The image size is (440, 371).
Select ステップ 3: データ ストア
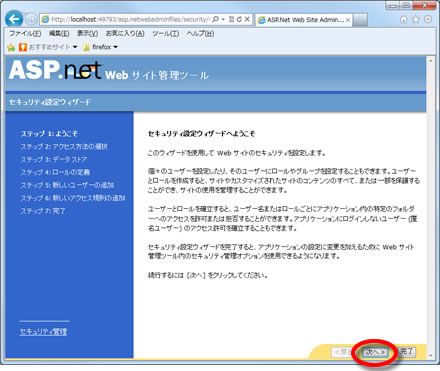[x=54, y=159]
